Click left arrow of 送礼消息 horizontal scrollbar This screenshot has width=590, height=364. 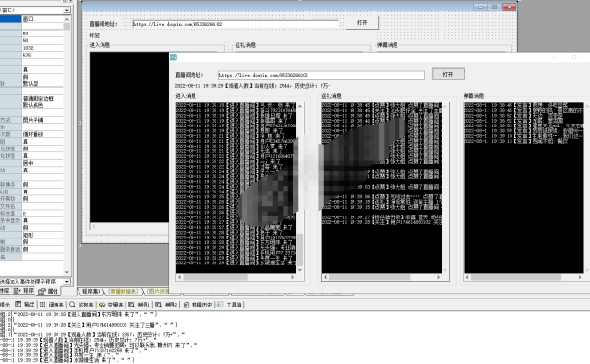click(x=326, y=277)
